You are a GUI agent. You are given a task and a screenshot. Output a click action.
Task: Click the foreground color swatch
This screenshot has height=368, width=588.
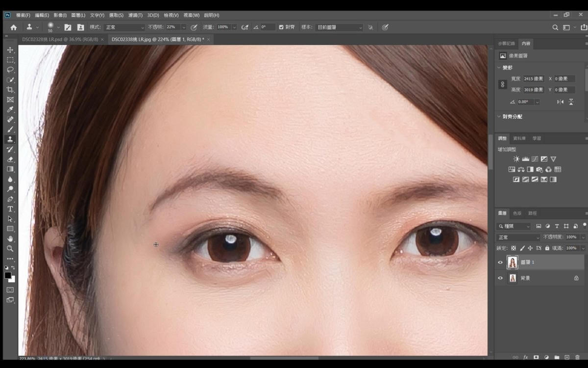(8, 276)
